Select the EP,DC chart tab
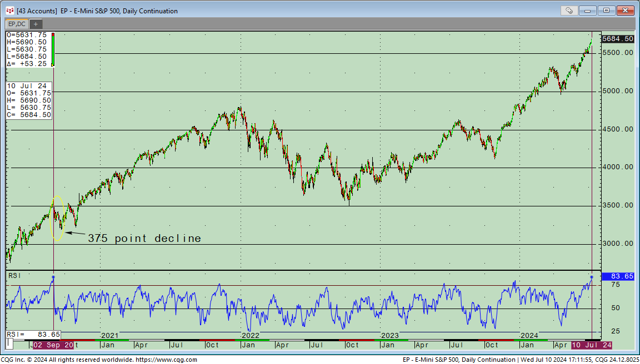Viewport: 640px width, 364px height. point(17,24)
